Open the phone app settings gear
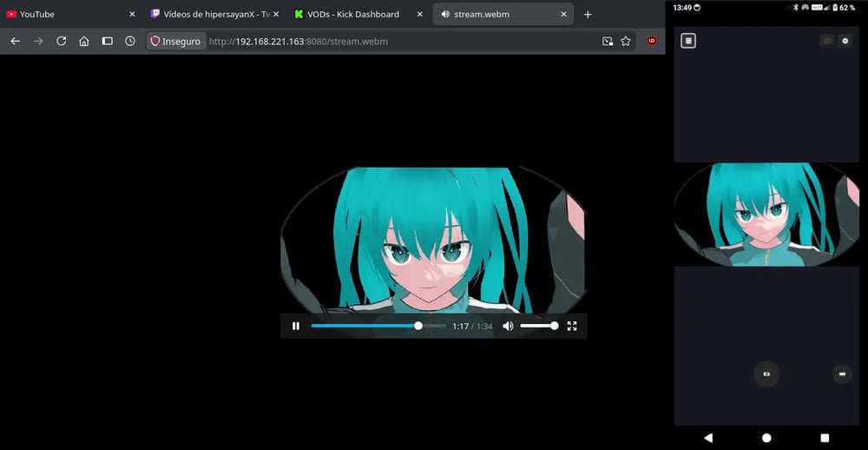The height and width of the screenshot is (450, 868). point(845,41)
